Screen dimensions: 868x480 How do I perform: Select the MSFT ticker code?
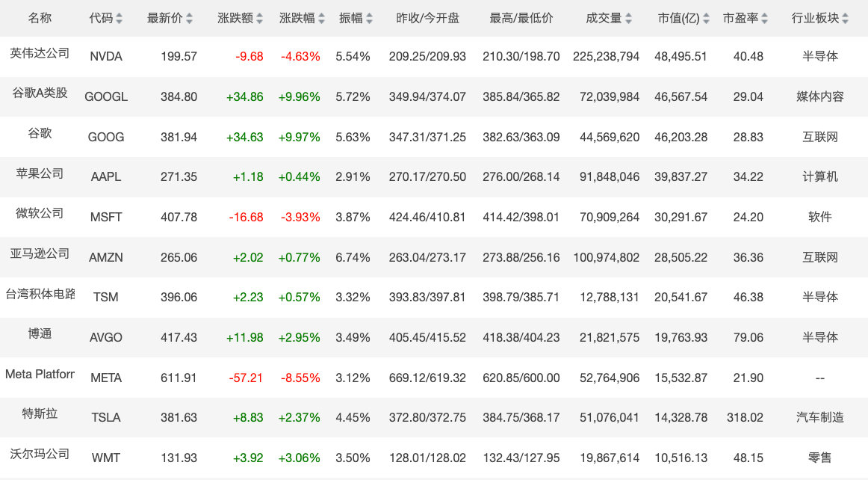click(106, 218)
